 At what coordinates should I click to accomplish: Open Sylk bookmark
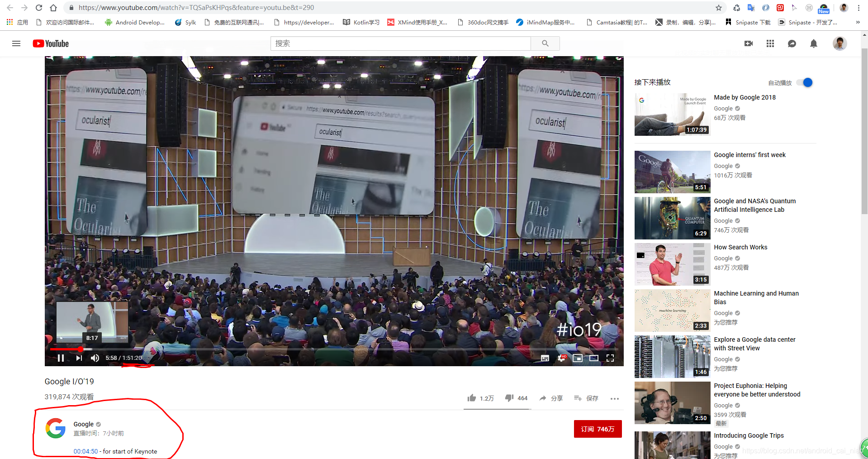(185, 22)
